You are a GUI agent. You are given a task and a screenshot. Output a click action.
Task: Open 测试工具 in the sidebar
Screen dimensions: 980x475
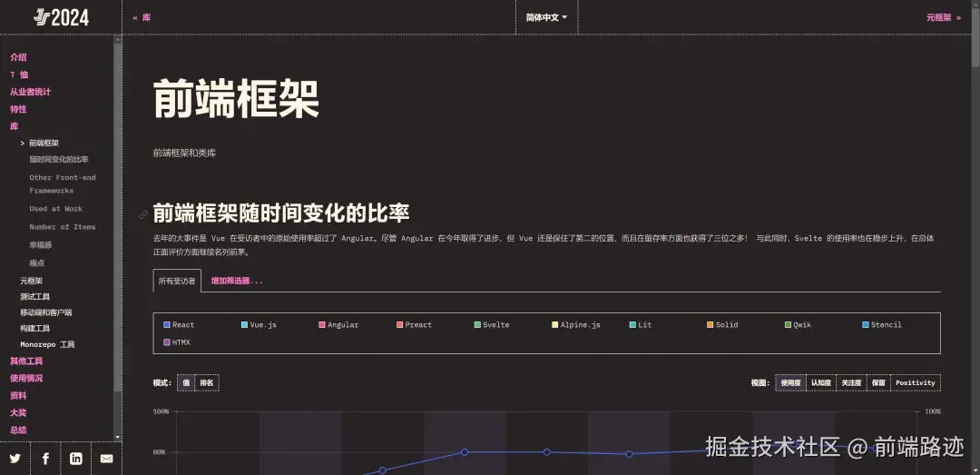(x=35, y=297)
